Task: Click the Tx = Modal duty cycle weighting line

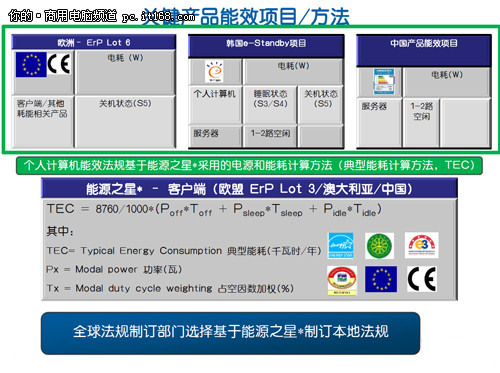Action: tap(170, 288)
